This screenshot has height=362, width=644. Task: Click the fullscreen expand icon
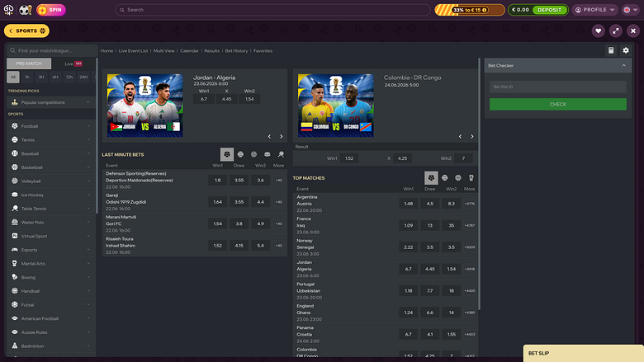point(616,31)
